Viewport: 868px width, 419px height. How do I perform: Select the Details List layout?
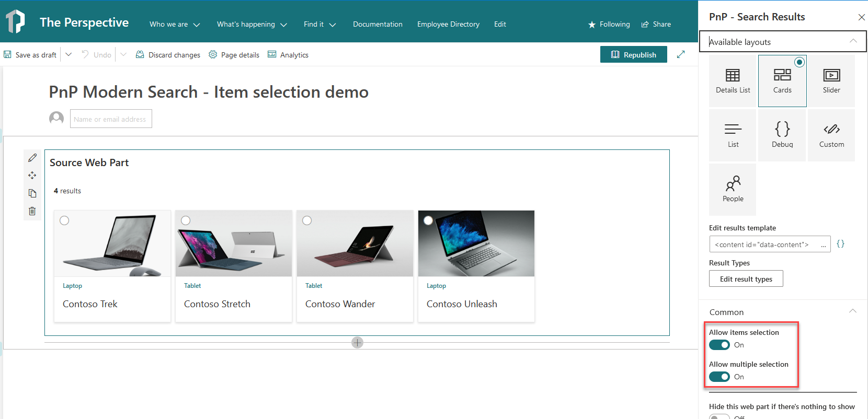click(x=733, y=81)
